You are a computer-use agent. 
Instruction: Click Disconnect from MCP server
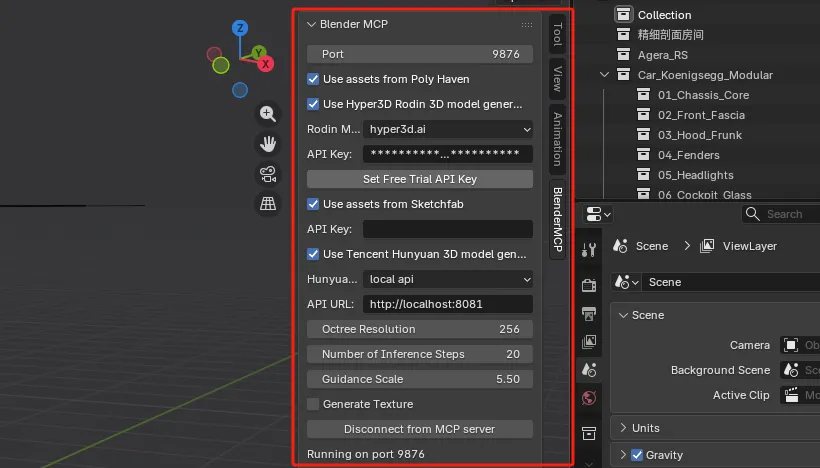point(420,429)
